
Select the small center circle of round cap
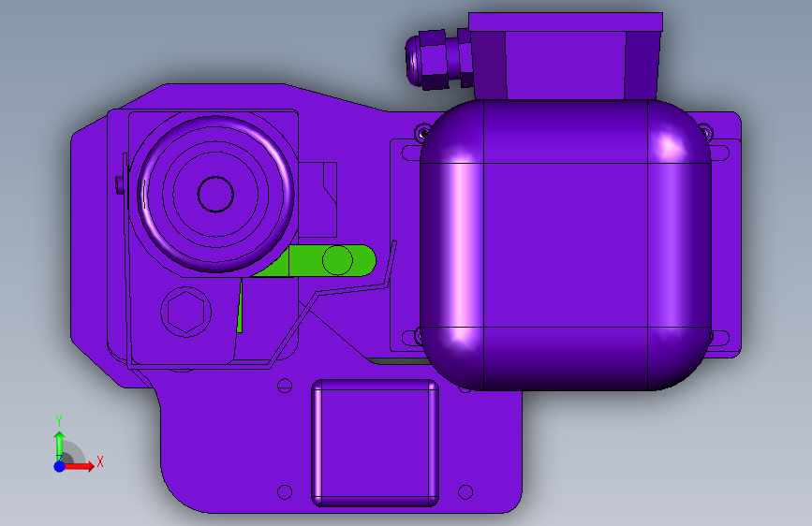point(215,194)
